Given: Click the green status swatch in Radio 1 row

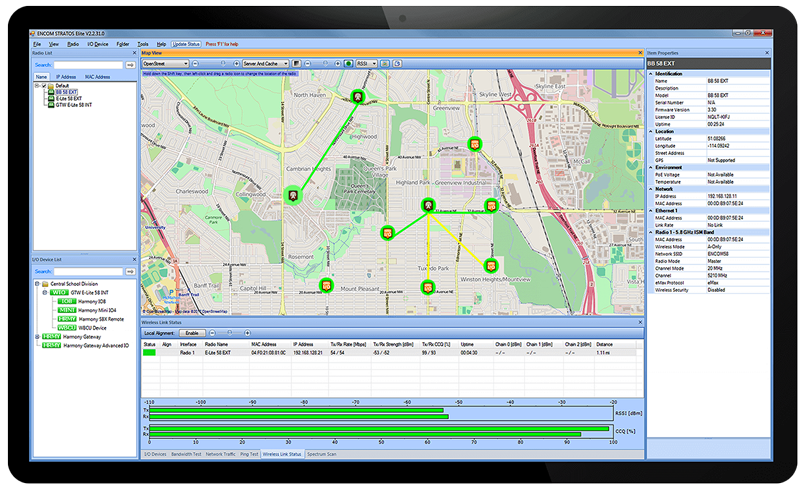Looking at the screenshot, I should coord(149,353).
